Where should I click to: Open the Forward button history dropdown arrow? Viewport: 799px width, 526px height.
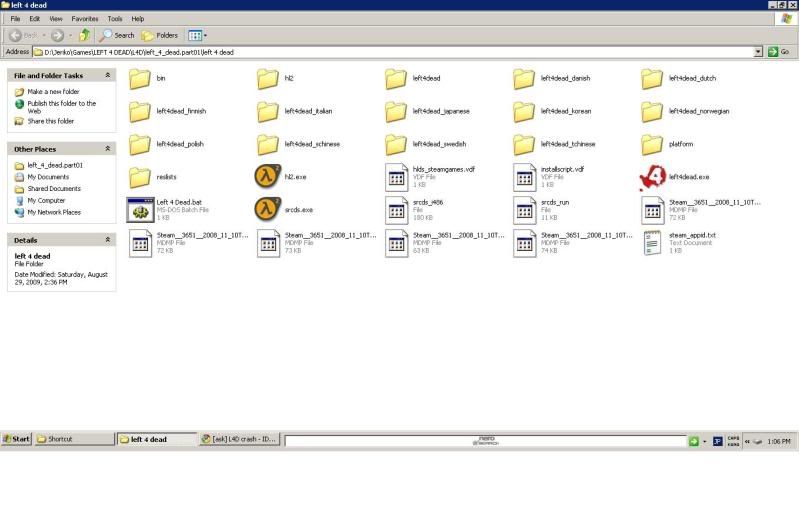click(70, 35)
